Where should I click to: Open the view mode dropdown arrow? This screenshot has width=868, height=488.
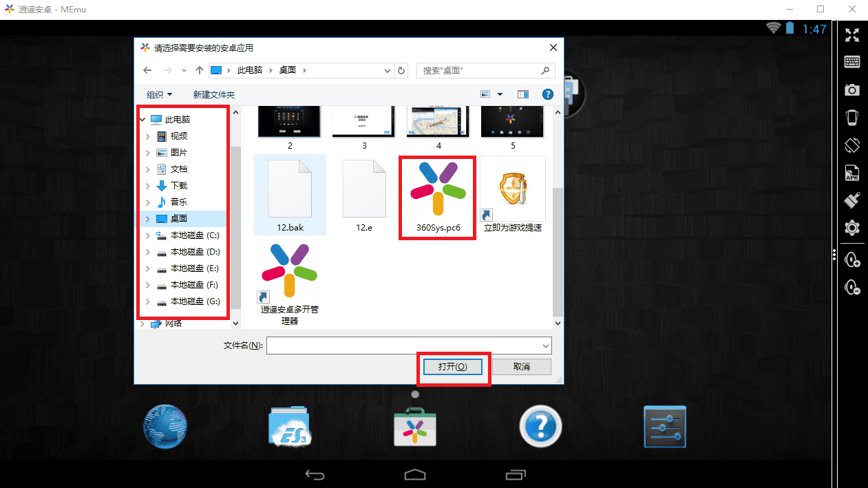click(x=500, y=94)
